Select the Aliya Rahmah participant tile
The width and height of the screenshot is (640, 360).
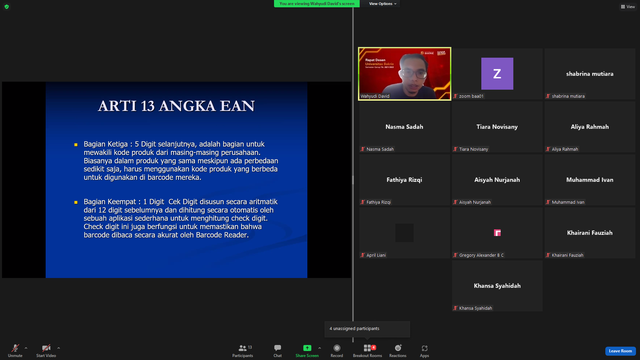point(589,127)
